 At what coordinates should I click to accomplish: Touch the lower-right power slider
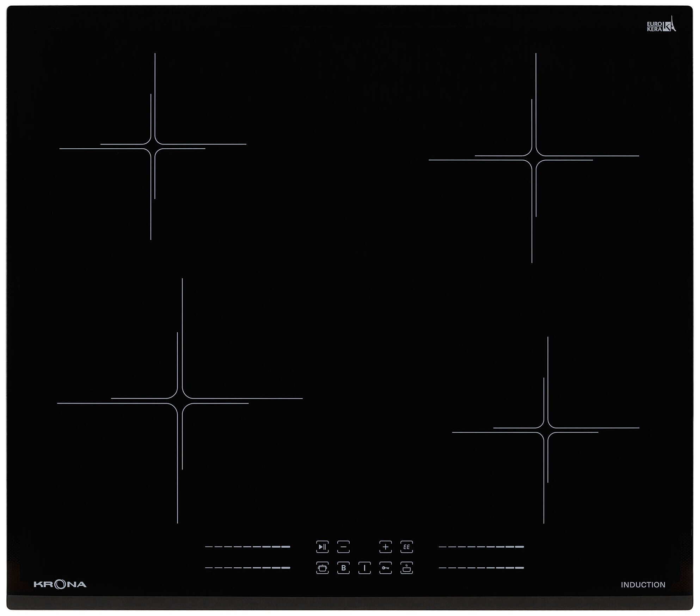pyautogui.click(x=481, y=568)
